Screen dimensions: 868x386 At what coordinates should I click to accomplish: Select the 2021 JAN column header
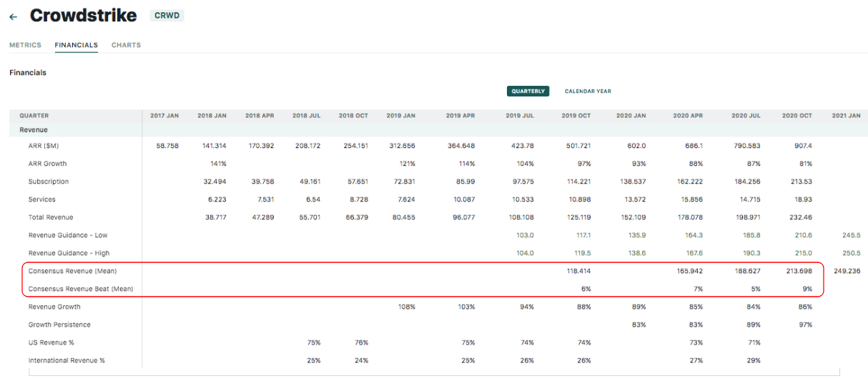click(x=847, y=116)
